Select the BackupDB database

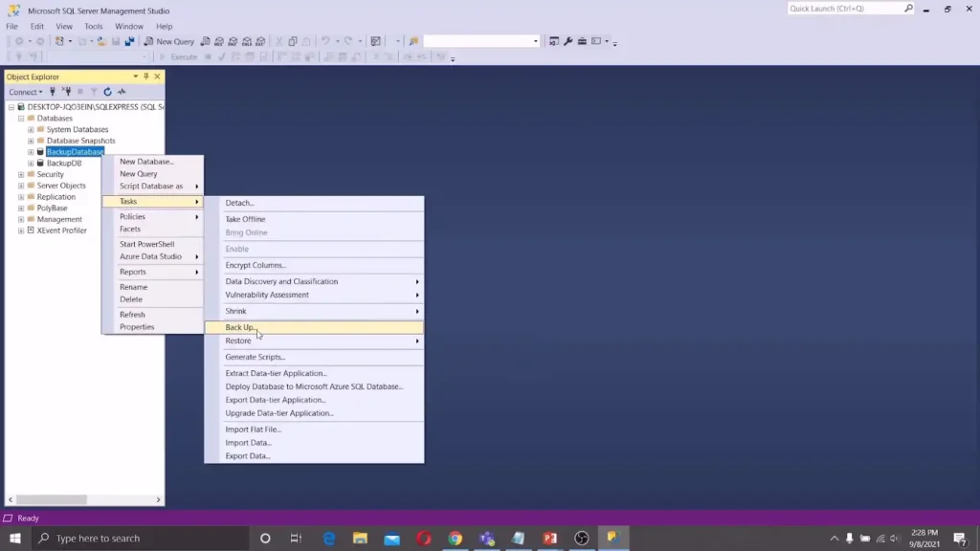64,163
